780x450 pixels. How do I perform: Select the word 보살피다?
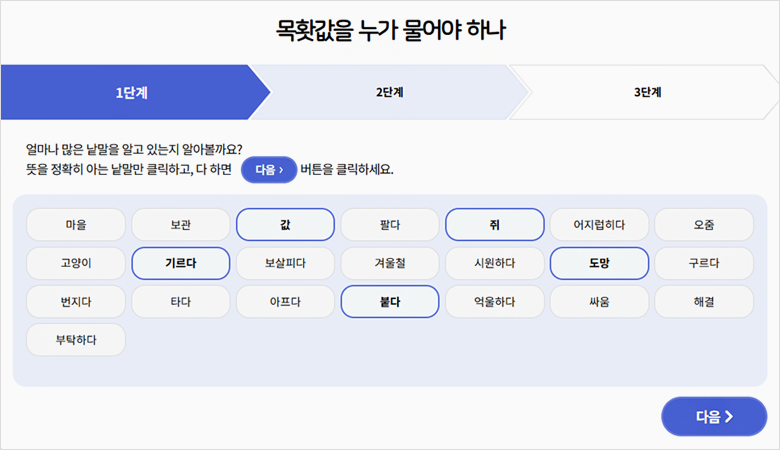click(285, 263)
